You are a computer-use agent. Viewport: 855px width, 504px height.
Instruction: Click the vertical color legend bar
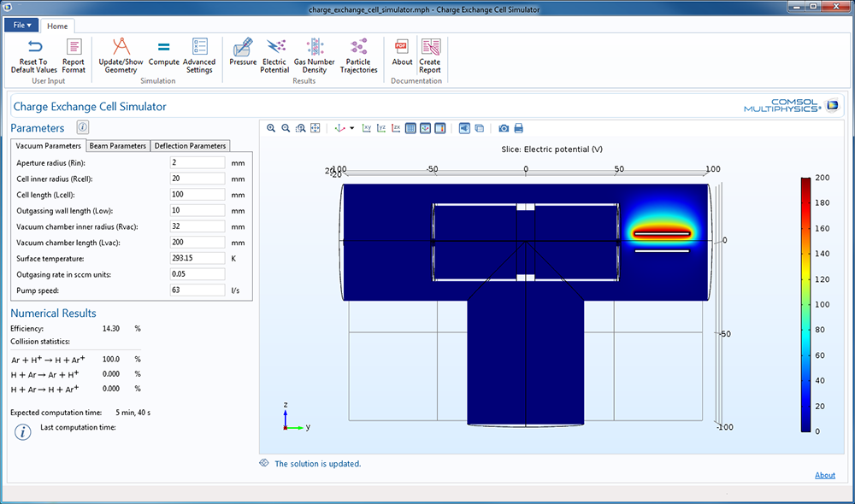click(x=806, y=305)
